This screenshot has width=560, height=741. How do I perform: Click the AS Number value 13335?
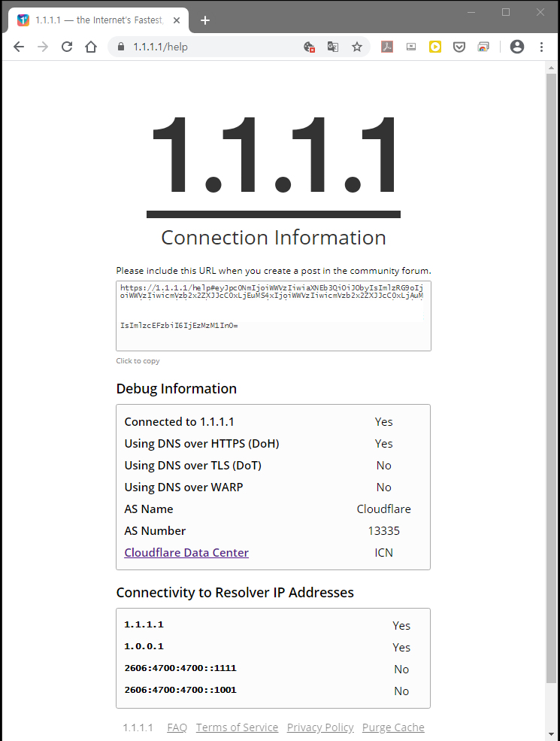point(384,530)
